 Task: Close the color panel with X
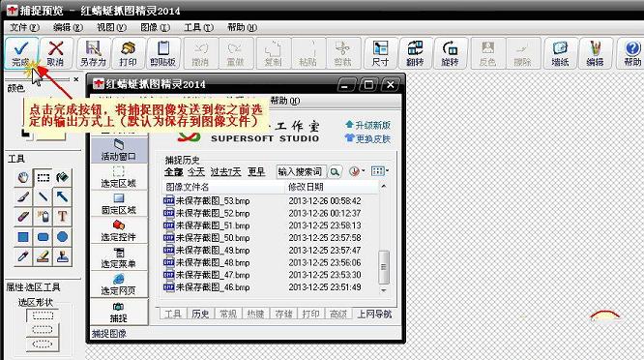76,79
